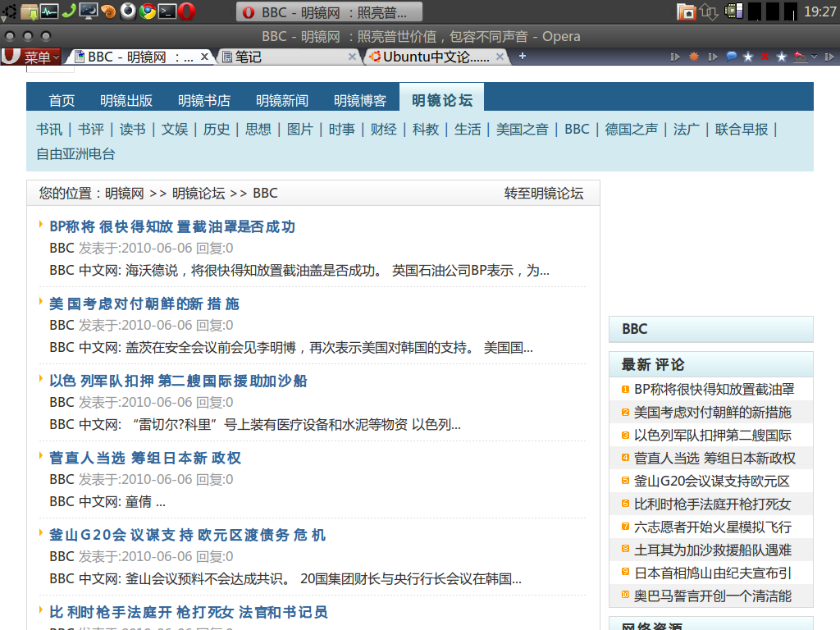Click 转至明镜论坛 link
This screenshot has width=840, height=630.
click(x=544, y=194)
